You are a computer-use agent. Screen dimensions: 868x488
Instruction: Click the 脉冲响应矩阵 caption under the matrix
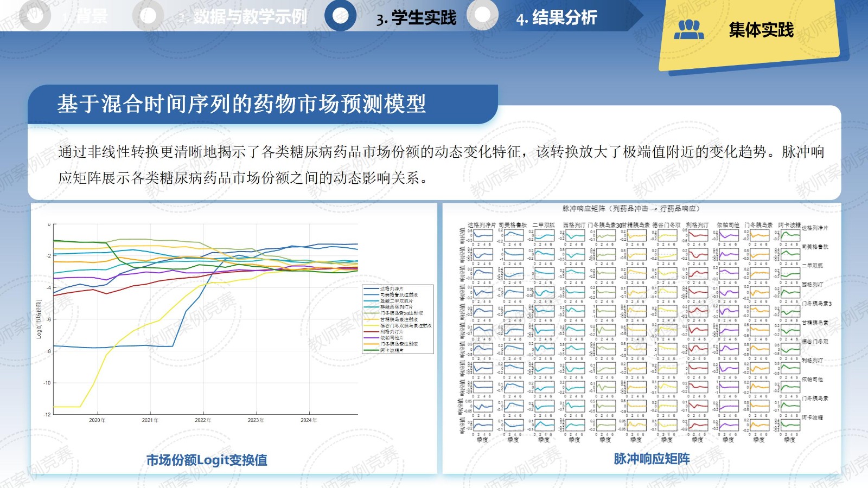coord(652,459)
